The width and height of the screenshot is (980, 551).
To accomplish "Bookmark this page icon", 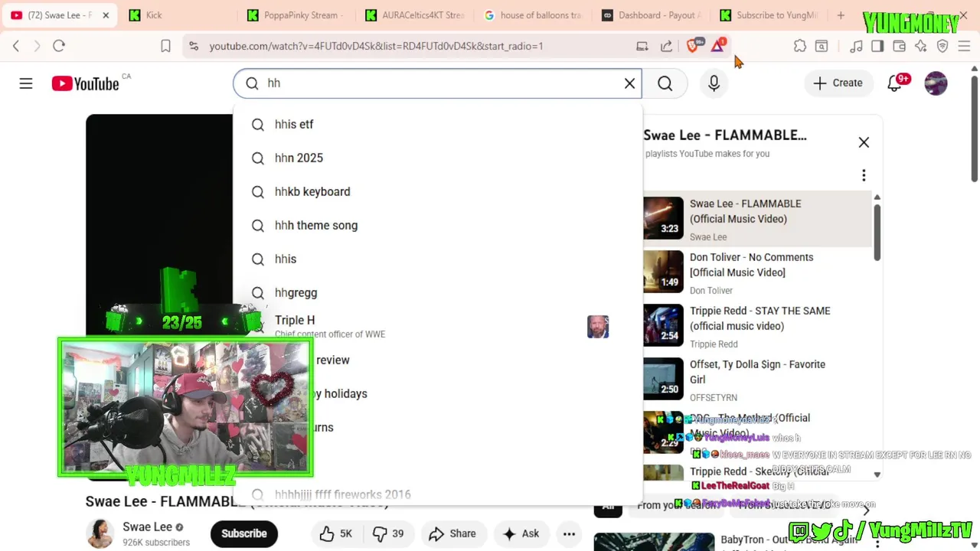I will pos(165,46).
